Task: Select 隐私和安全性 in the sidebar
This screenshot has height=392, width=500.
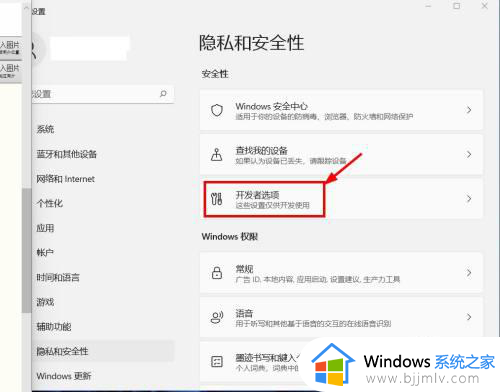Action: point(103,351)
